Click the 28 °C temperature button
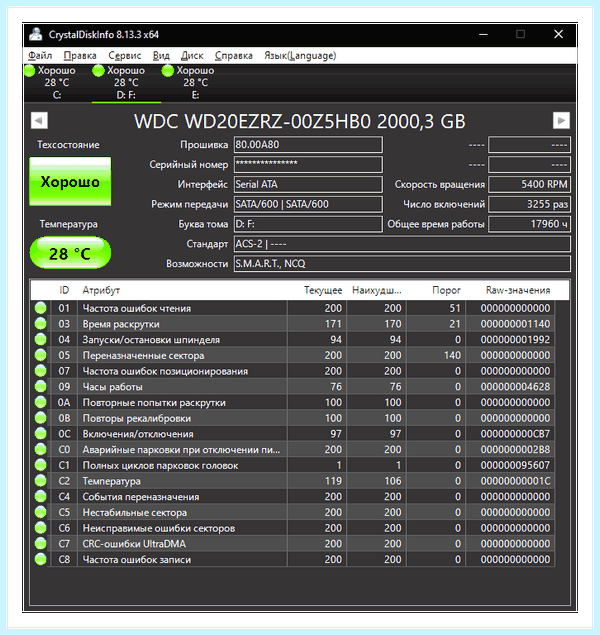The height and width of the screenshot is (635, 600). click(70, 253)
